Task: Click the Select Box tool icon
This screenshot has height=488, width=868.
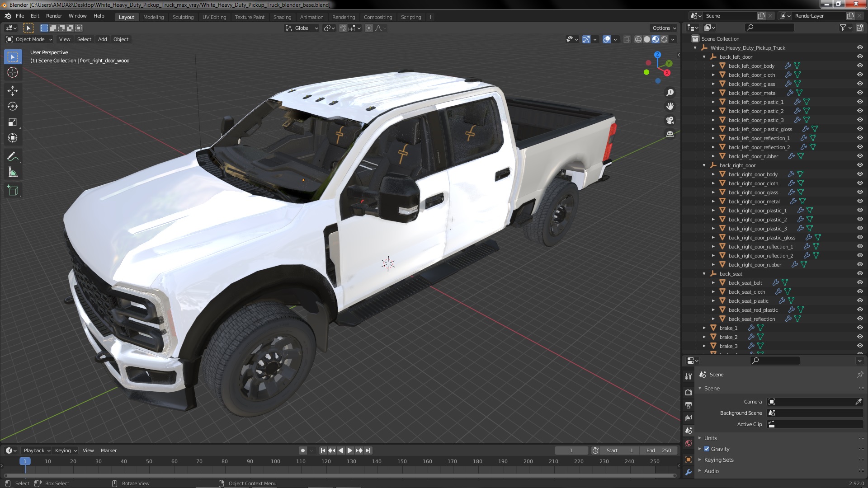Action: 13,57
